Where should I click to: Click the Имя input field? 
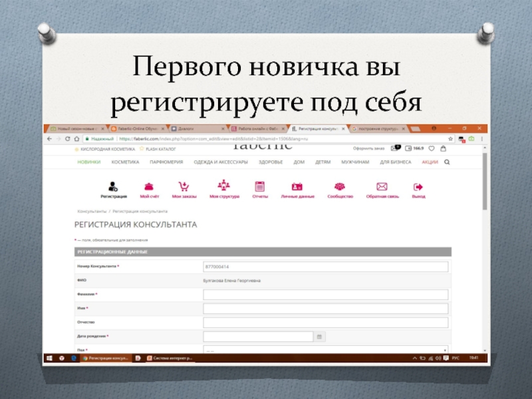(325, 309)
